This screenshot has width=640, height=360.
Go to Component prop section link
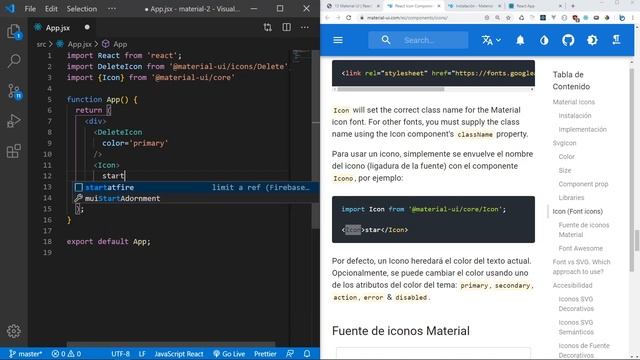pyautogui.click(x=583, y=184)
